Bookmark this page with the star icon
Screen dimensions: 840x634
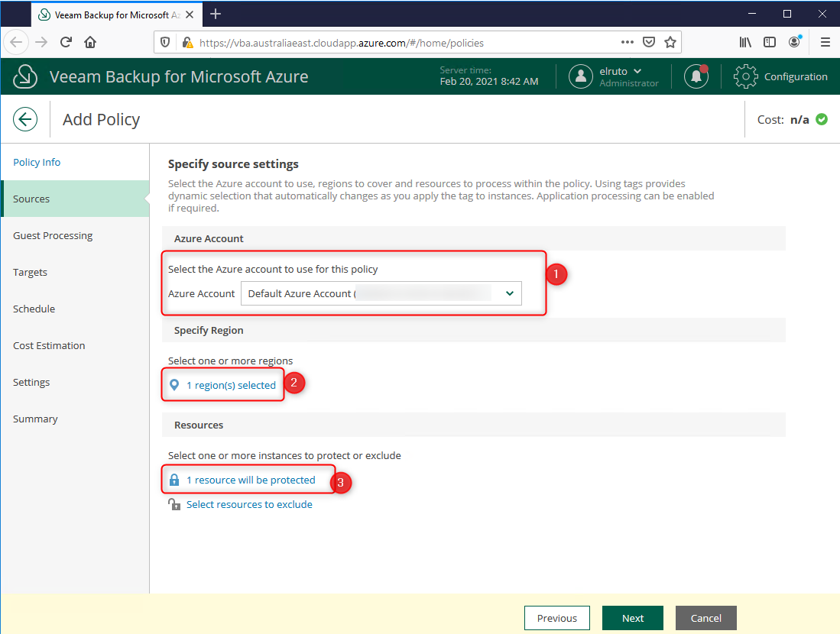pyautogui.click(x=670, y=43)
